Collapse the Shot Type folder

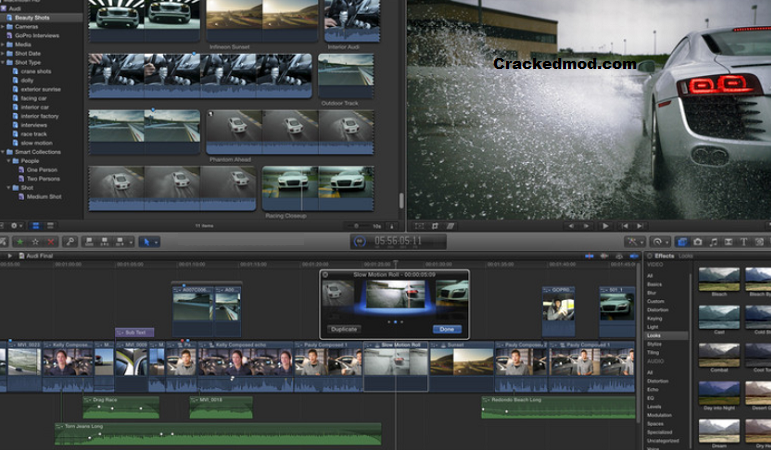point(3,62)
